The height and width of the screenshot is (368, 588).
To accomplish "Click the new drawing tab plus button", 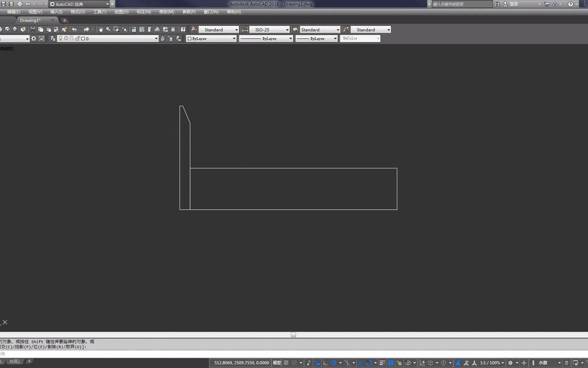I will [64, 20].
